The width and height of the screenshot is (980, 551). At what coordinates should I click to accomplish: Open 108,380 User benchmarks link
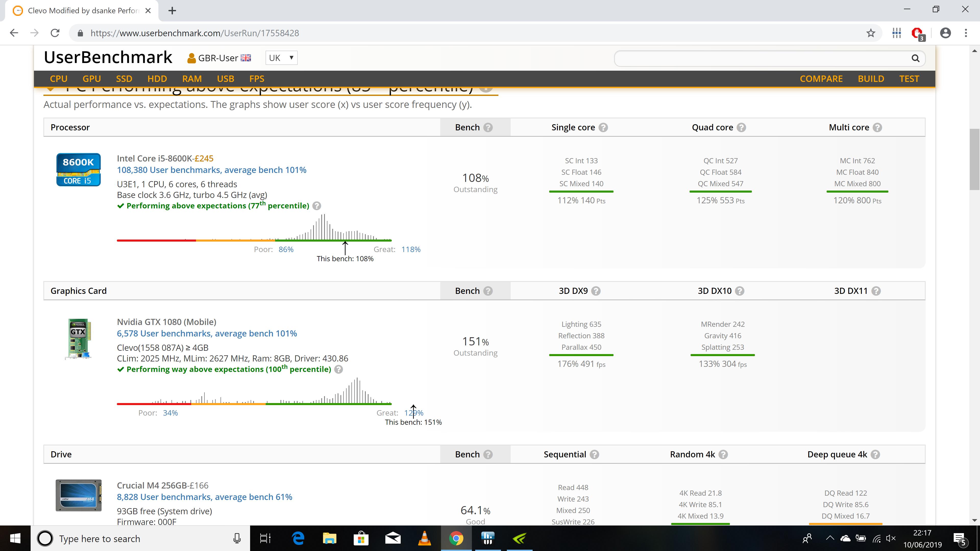(x=212, y=170)
